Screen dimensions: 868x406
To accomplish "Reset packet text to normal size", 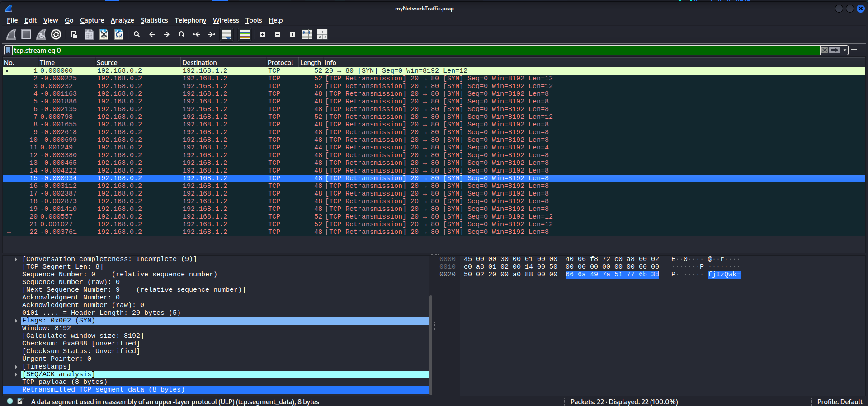I will point(292,34).
